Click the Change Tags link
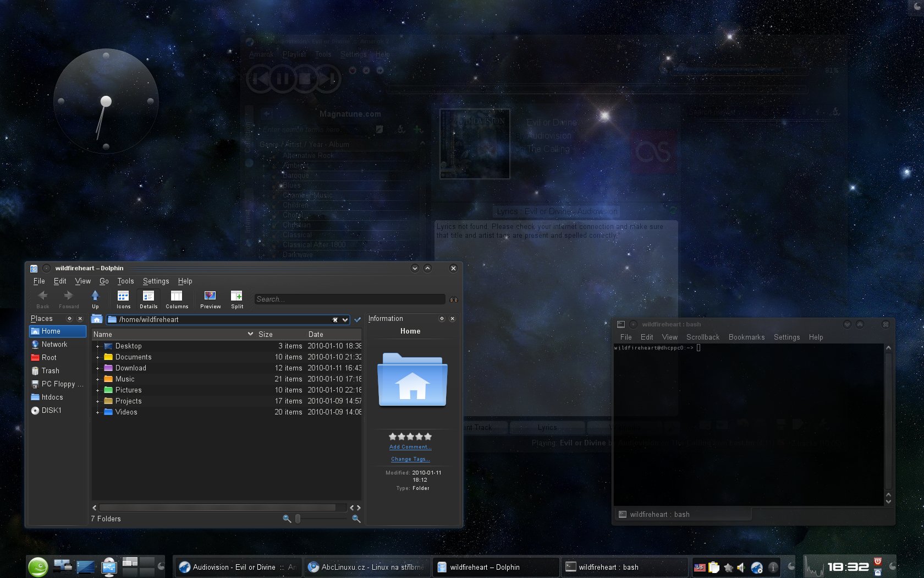The height and width of the screenshot is (578, 924). coord(410,459)
